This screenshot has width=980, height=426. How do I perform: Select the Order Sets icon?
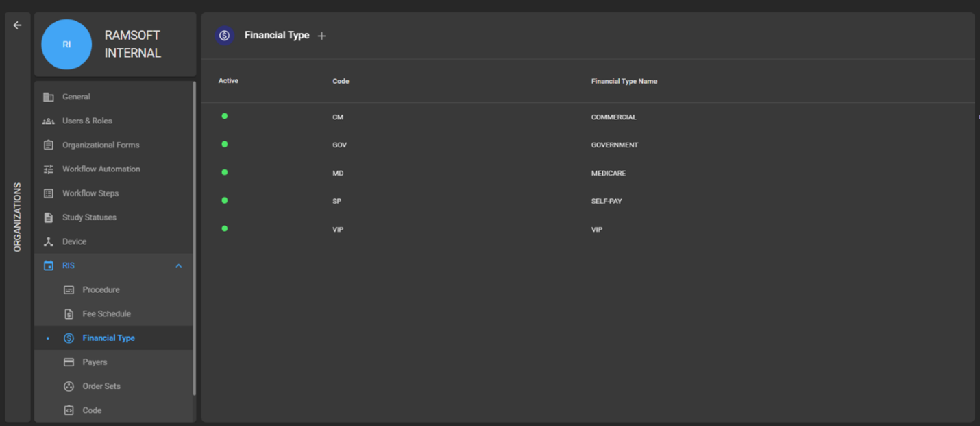(x=69, y=386)
